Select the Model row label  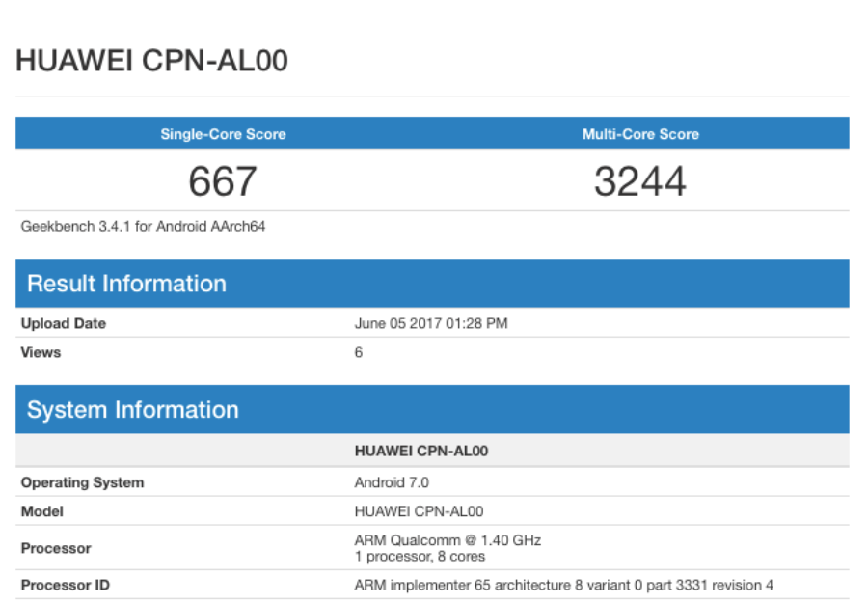(x=42, y=511)
